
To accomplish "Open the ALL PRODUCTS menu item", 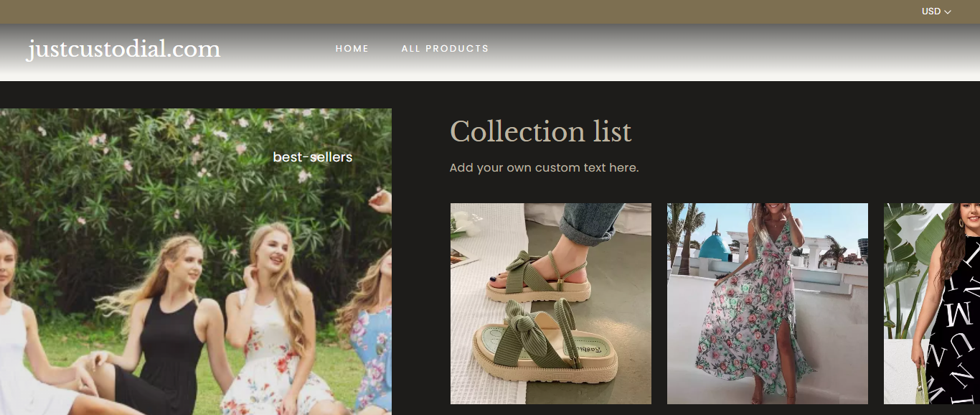I will 445,49.
